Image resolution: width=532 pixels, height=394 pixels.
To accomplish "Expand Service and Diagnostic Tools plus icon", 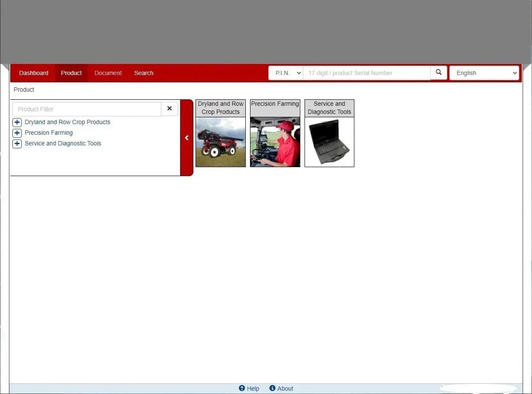I will point(17,144).
